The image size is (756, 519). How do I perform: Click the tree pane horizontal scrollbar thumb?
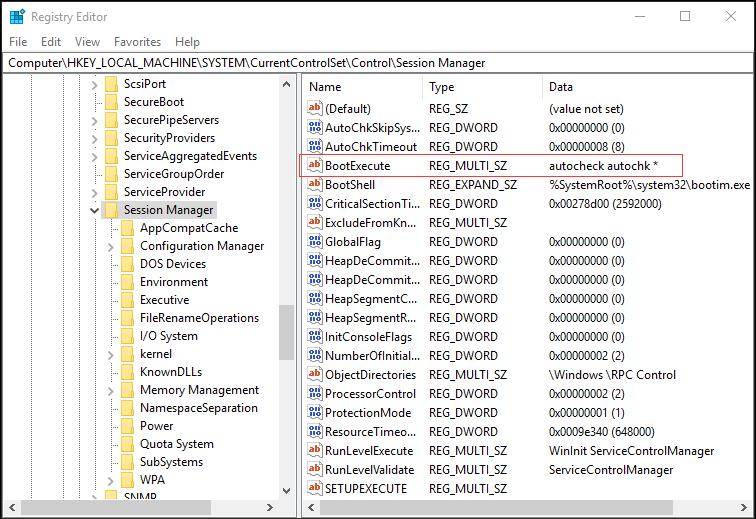116,507
